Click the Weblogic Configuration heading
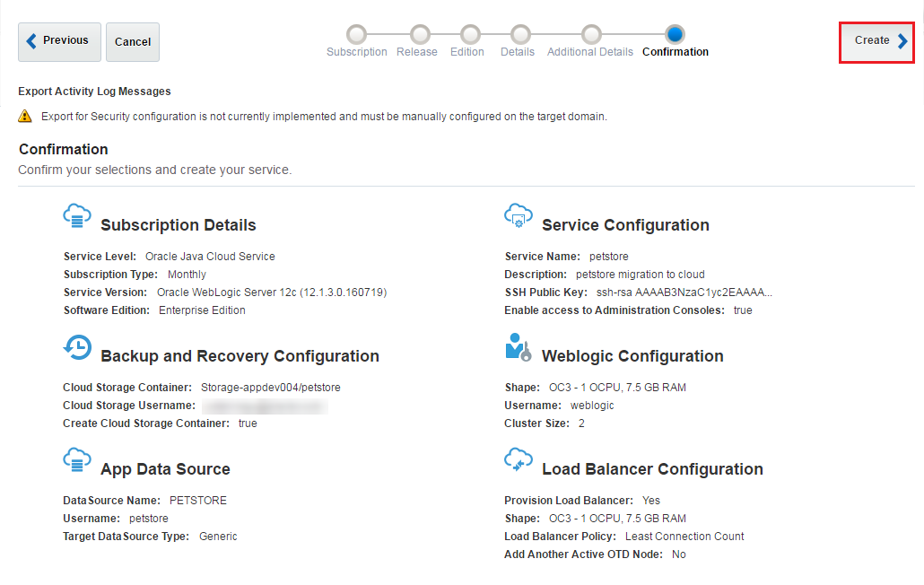The width and height of the screenshot is (924, 585). [632, 356]
